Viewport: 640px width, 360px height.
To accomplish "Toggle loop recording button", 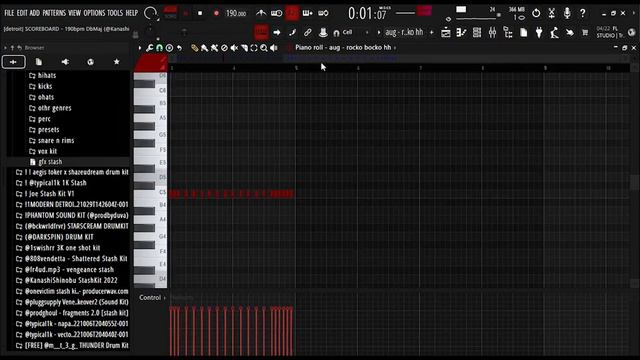I will click(x=323, y=13).
